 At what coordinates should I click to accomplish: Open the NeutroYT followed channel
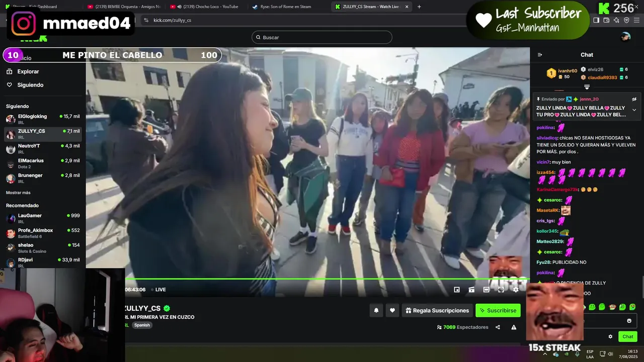pos(43,148)
